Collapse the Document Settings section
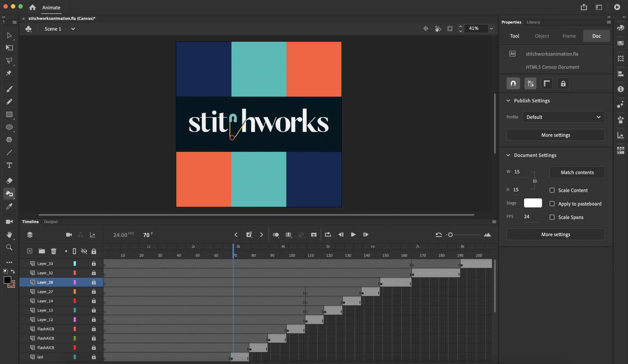 tap(508, 155)
